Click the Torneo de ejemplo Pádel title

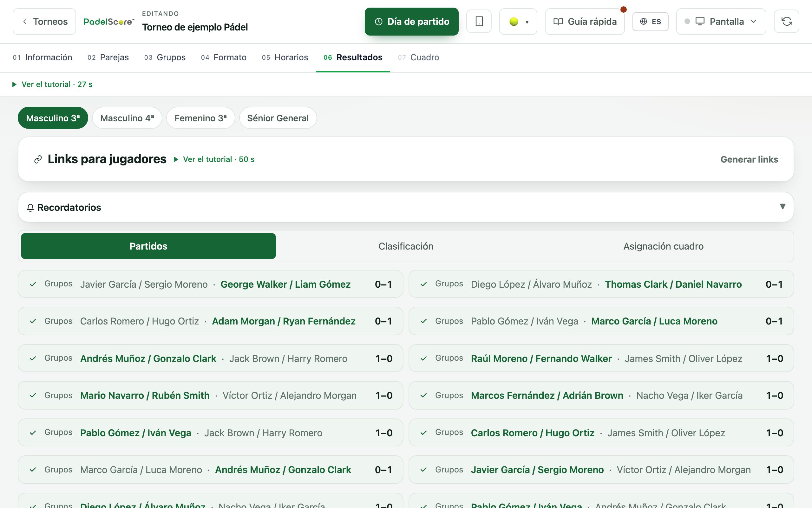[x=195, y=27]
